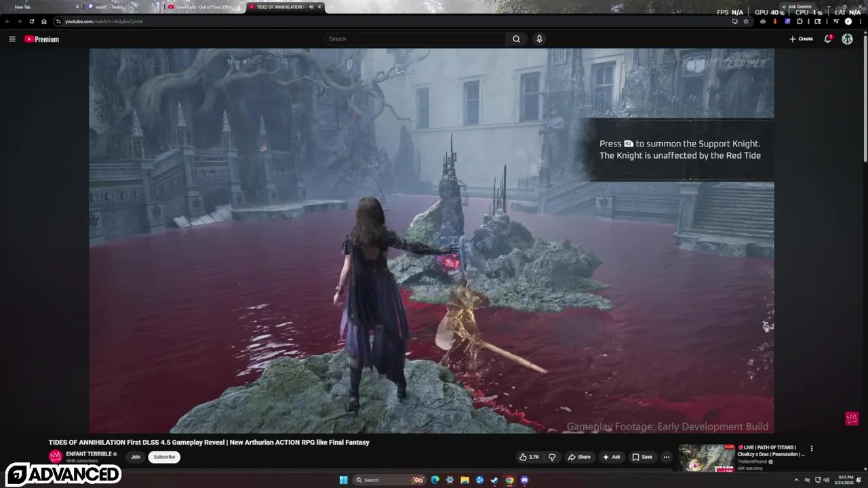Open Discord from the taskbar
868x488 pixels.
click(524, 480)
